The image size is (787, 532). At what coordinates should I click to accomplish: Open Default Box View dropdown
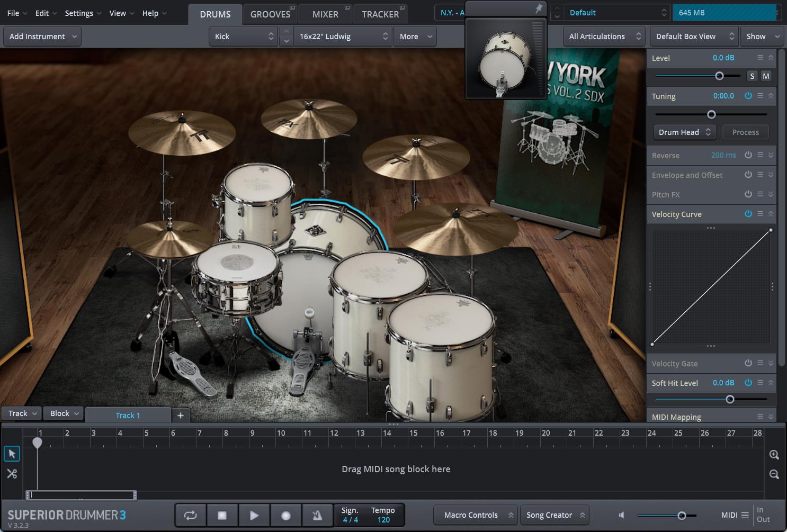[694, 37]
